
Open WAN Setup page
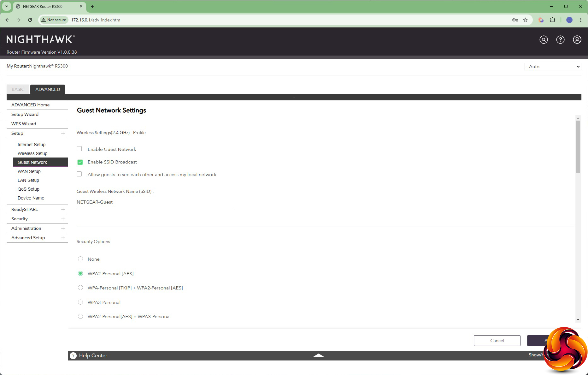(x=29, y=171)
